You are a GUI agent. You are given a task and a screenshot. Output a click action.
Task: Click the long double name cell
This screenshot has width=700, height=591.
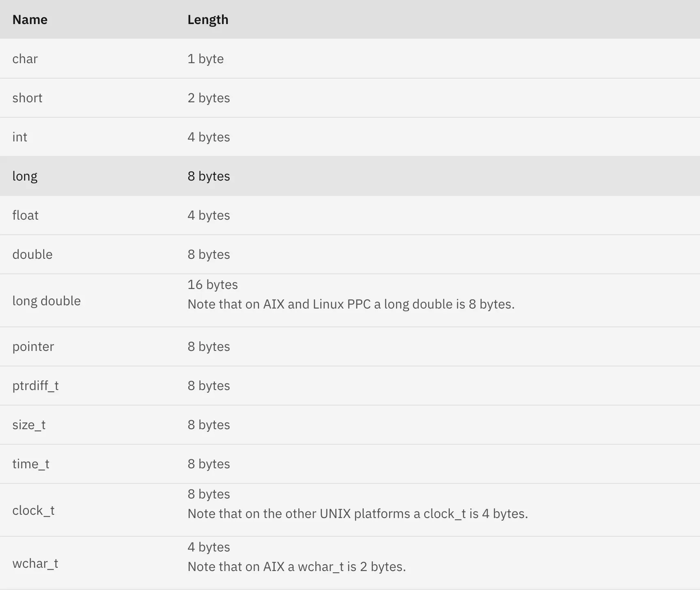[x=46, y=301]
